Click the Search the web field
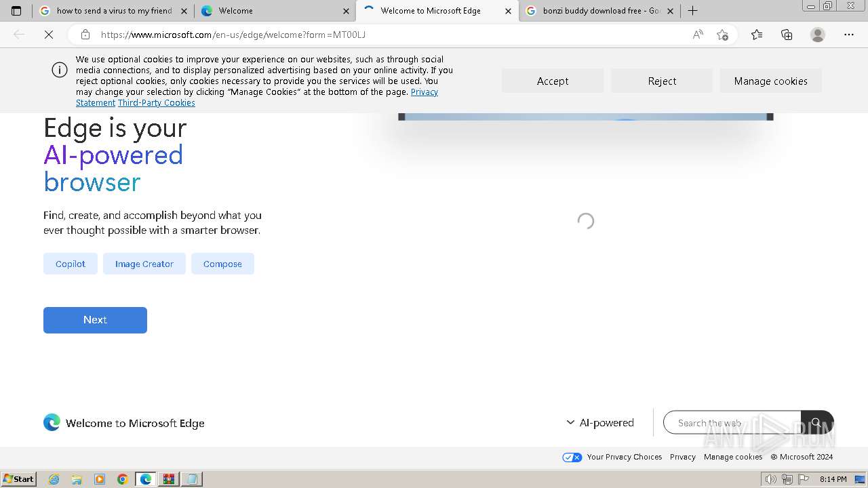The height and width of the screenshot is (488, 868). 732,423
